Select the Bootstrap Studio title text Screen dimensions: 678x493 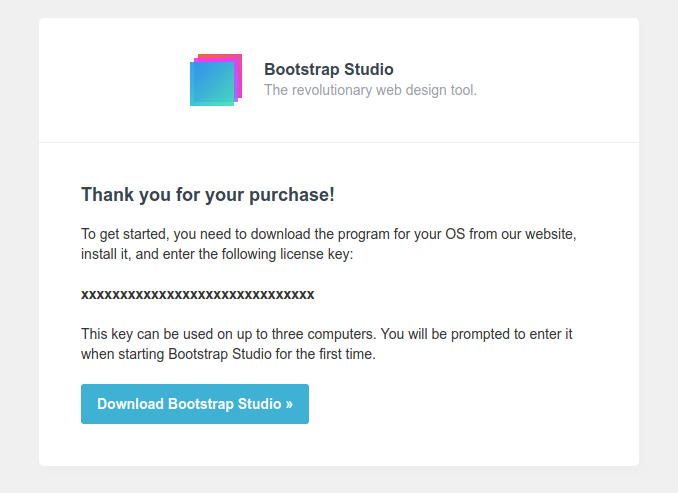pyautogui.click(x=328, y=69)
